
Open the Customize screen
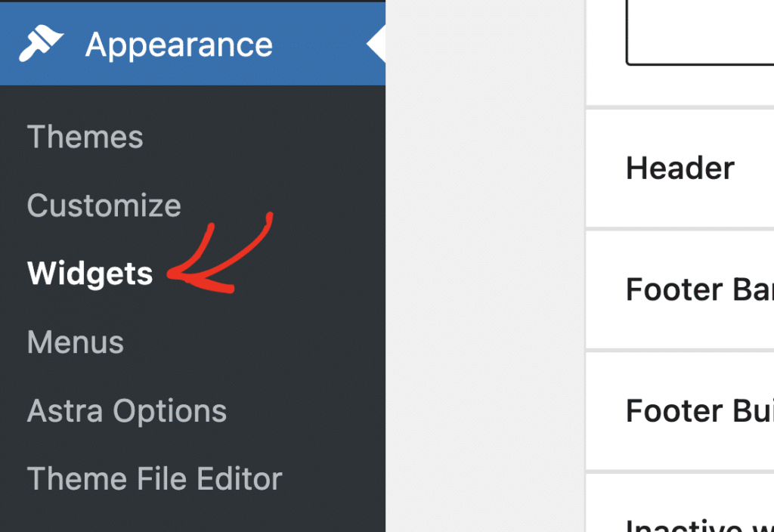104,205
